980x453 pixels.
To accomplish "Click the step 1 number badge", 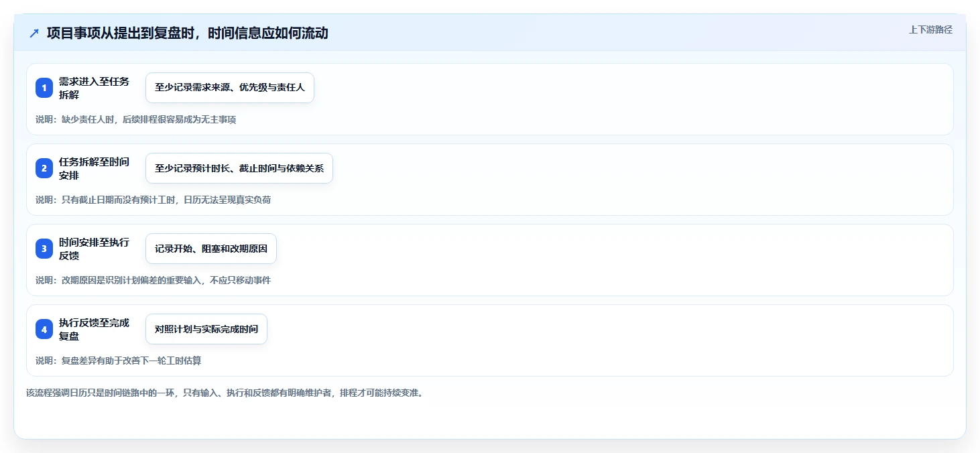I will pos(44,88).
